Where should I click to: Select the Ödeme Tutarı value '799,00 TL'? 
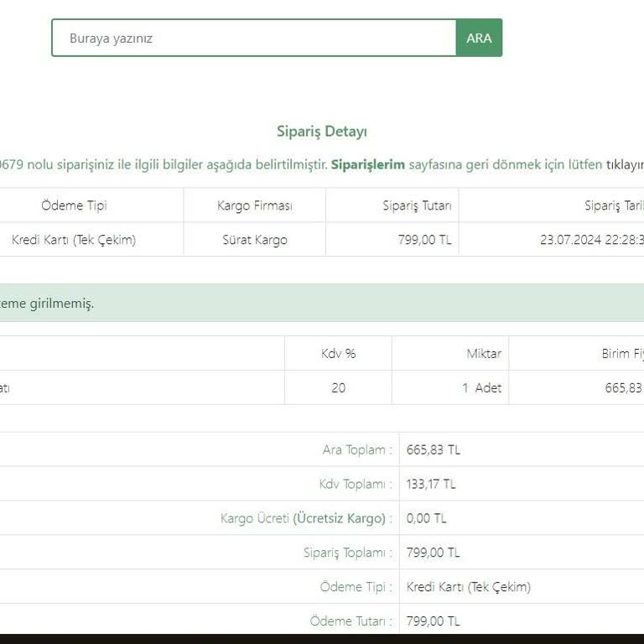[434, 621]
